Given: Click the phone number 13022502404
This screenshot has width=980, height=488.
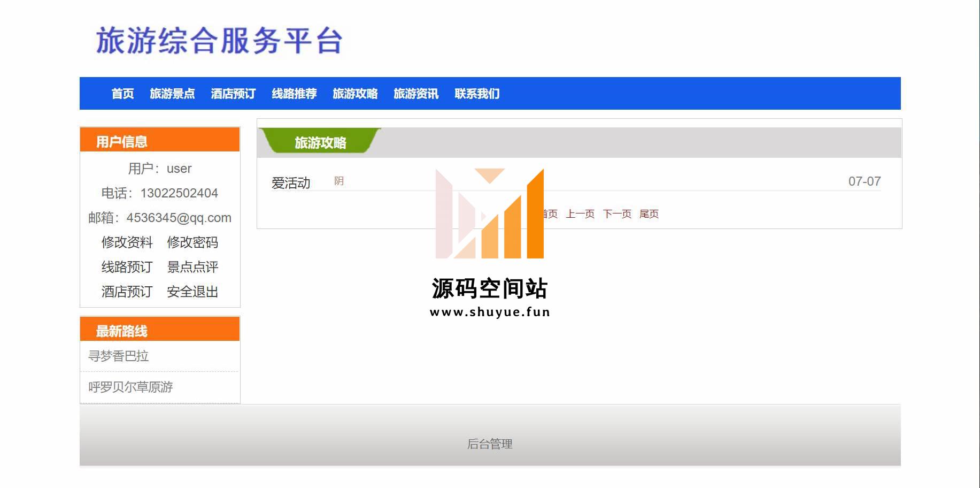Looking at the screenshot, I should point(179,193).
